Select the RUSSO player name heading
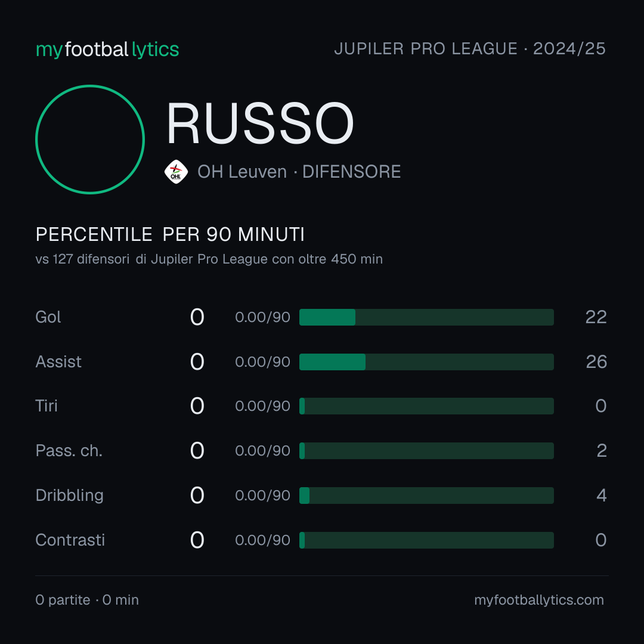Viewport: 644px width, 644px height. click(260, 123)
